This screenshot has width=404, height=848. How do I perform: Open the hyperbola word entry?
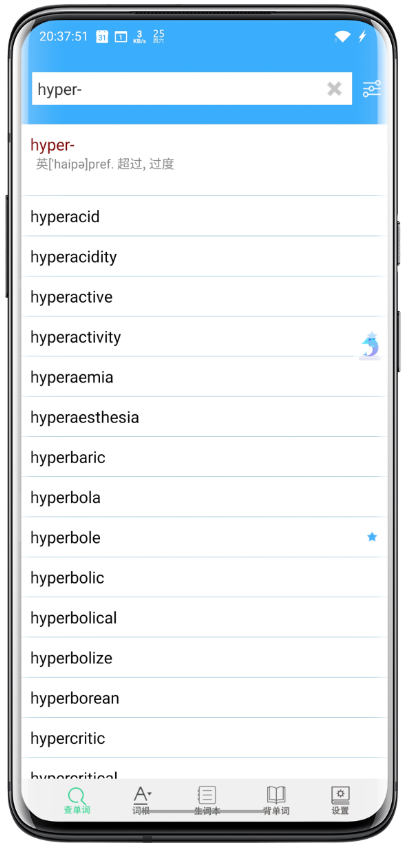[x=204, y=497]
